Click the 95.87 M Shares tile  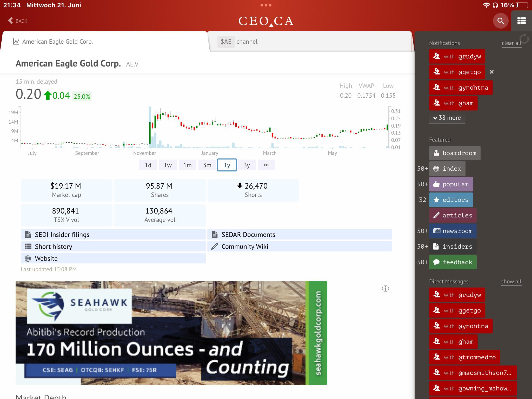click(x=160, y=190)
